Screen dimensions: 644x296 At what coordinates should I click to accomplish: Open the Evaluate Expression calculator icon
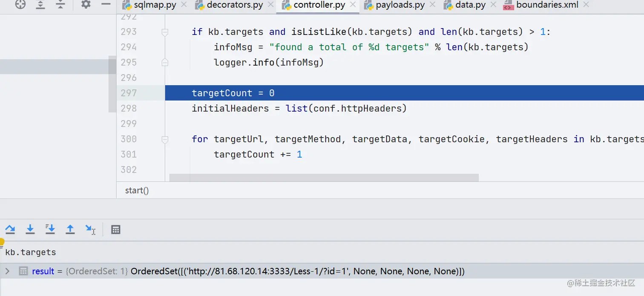(115, 230)
